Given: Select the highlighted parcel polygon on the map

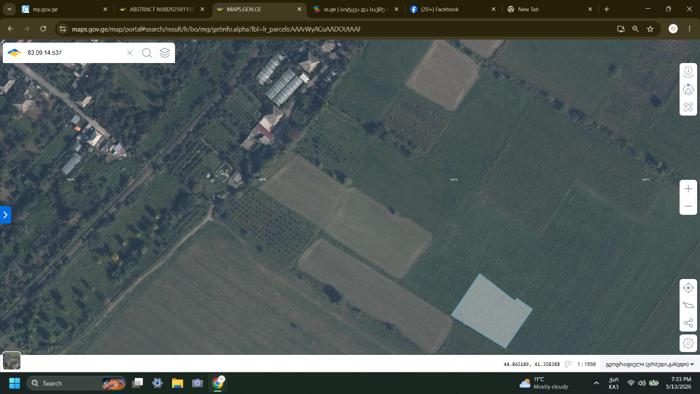Looking at the screenshot, I should pyautogui.click(x=491, y=311).
